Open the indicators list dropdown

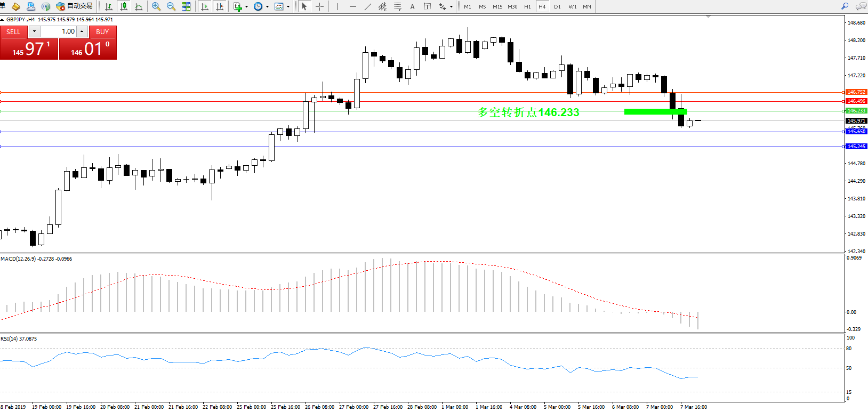[246, 7]
